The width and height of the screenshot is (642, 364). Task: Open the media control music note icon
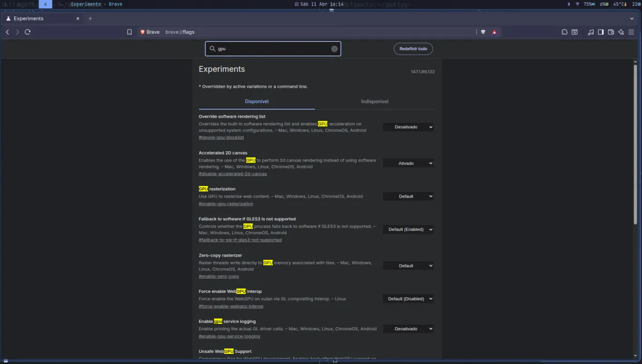(x=591, y=32)
